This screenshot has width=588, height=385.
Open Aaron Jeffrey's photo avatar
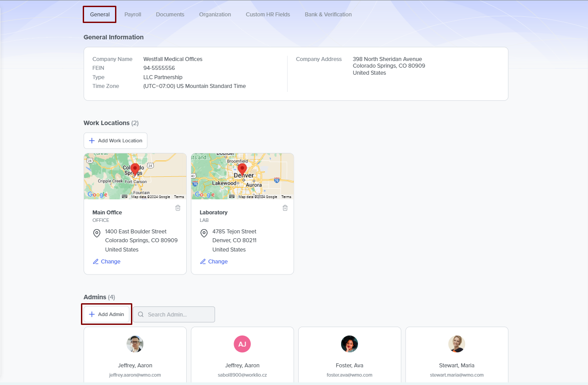135,344
